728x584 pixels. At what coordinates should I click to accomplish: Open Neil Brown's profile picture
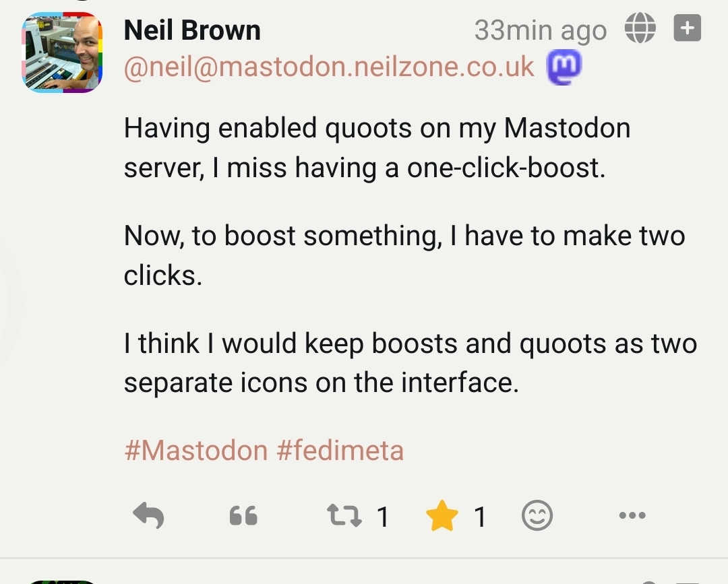tap(62, 53)
